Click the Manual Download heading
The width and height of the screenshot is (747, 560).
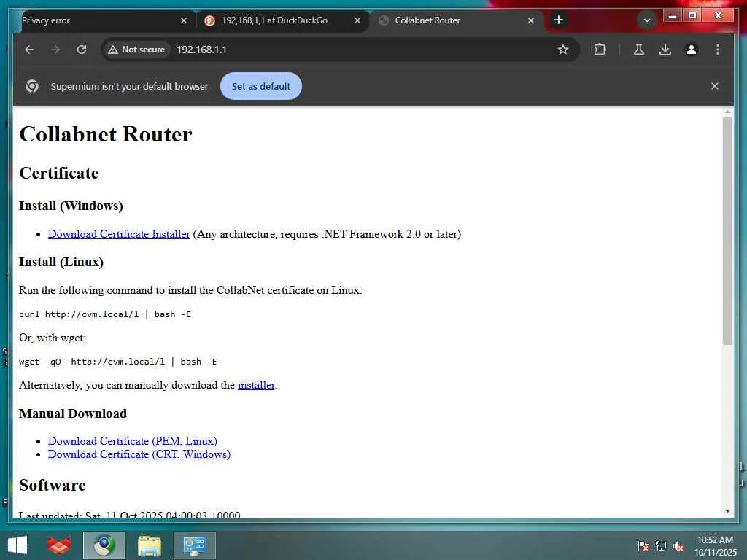point(73,413)
